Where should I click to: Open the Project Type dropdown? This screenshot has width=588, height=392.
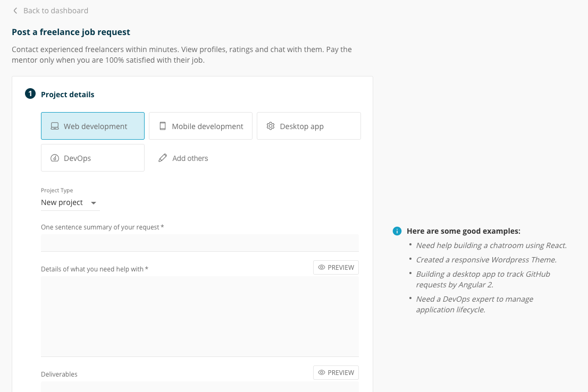(70, 203)
